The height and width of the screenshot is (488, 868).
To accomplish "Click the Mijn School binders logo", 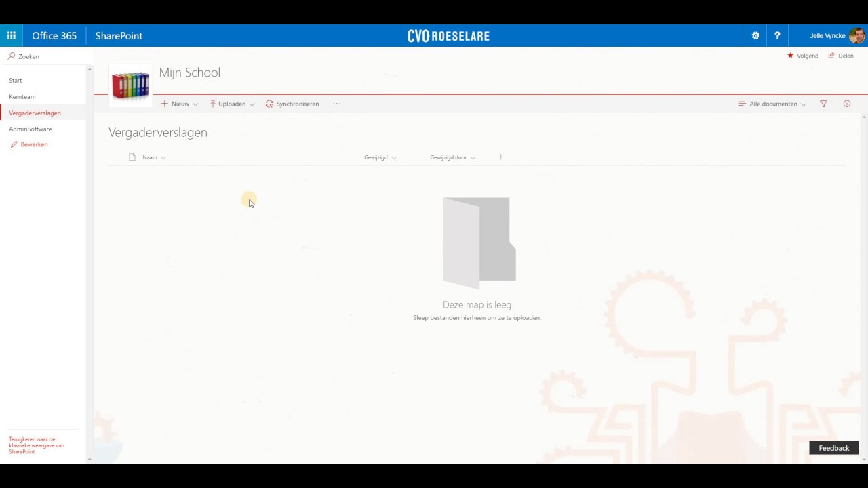I will pyautogui.click(x=130, y=87).
